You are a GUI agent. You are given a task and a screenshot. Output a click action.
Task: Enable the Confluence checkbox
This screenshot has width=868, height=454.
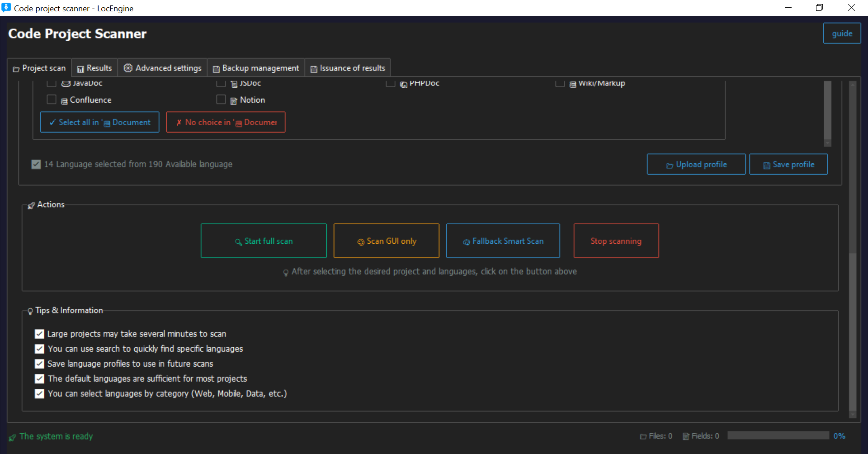pyautogui.click(x=52, y=99)
